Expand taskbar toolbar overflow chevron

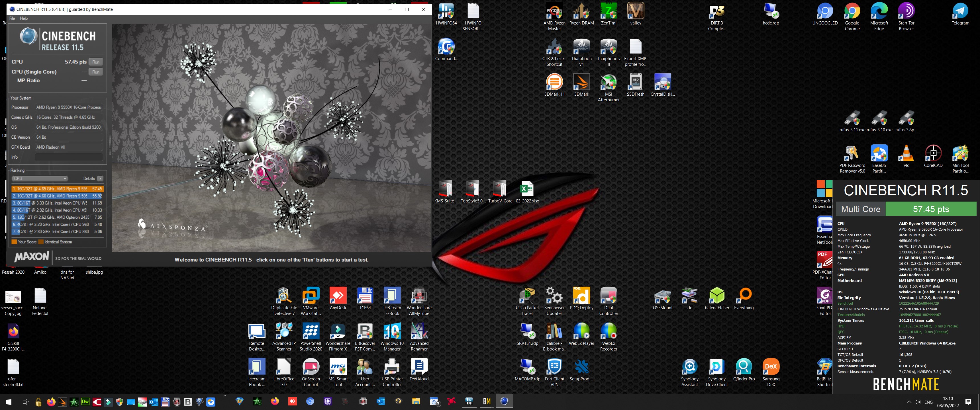point(224,396)
